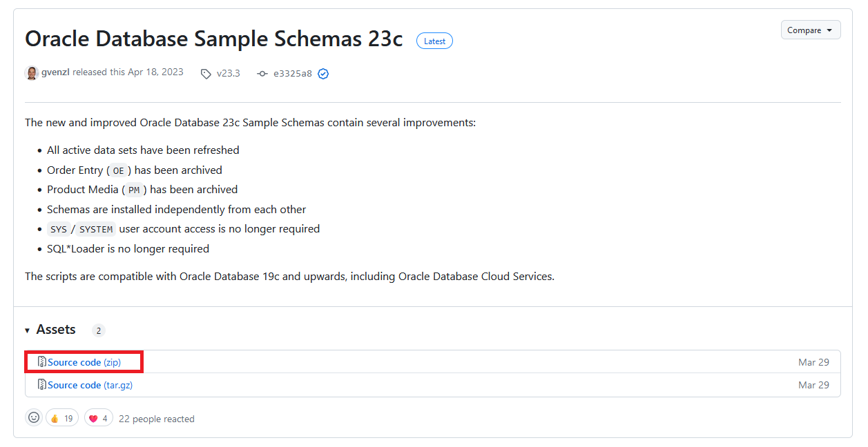Download Source code (zip)
Viewport: 868px width, 447px height.
83,361
